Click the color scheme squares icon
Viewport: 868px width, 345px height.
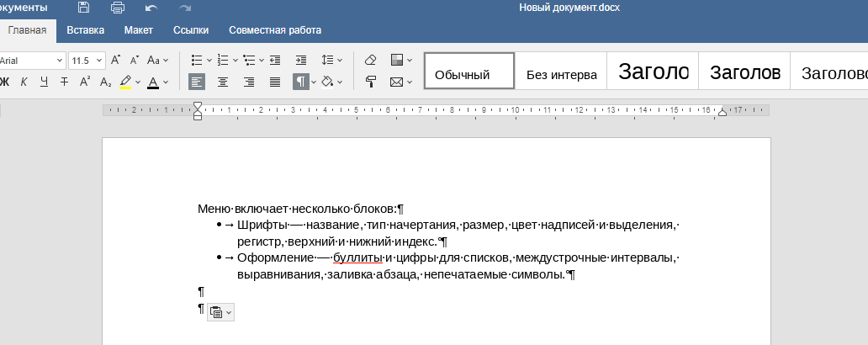click(x=397, y=60)
